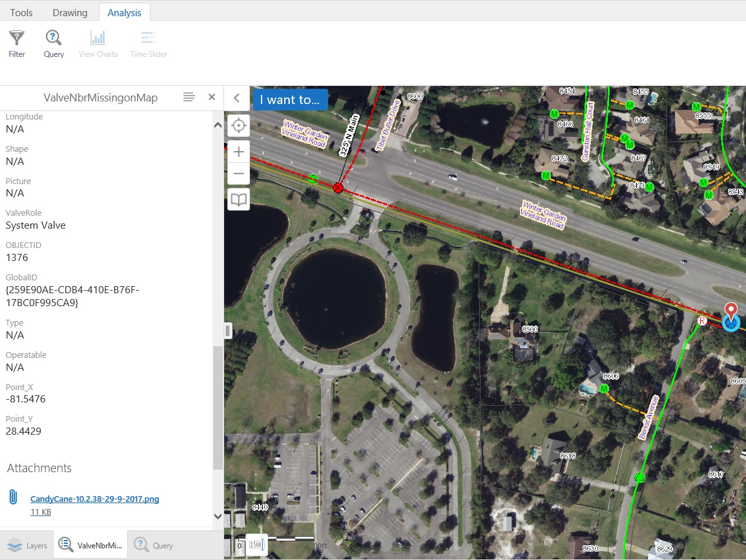Collapse the side panel with the left arrow

pos(236,98)
